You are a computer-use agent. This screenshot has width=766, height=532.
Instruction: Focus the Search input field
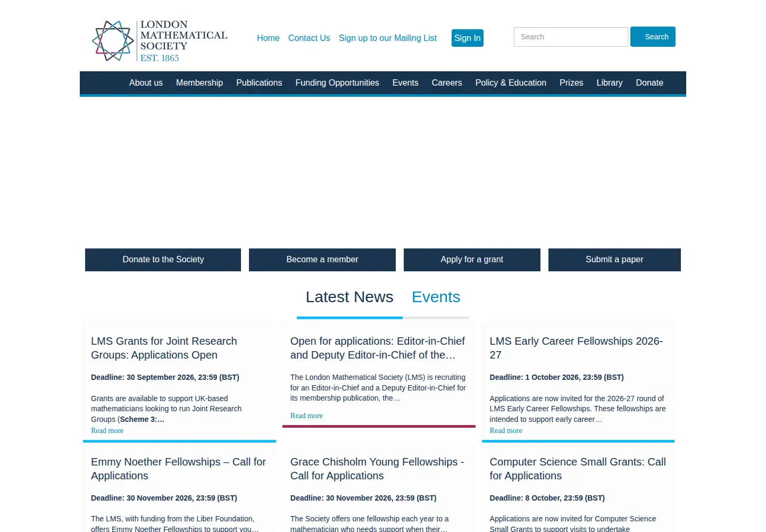[x=571, y=37]
